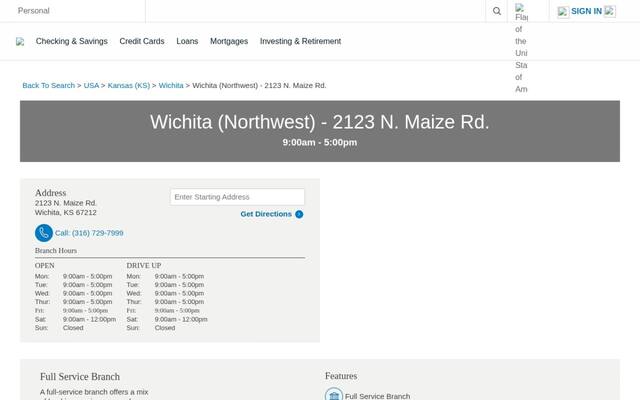
Task: Click the search magnifier icon
Action: (x=496, y=11)
